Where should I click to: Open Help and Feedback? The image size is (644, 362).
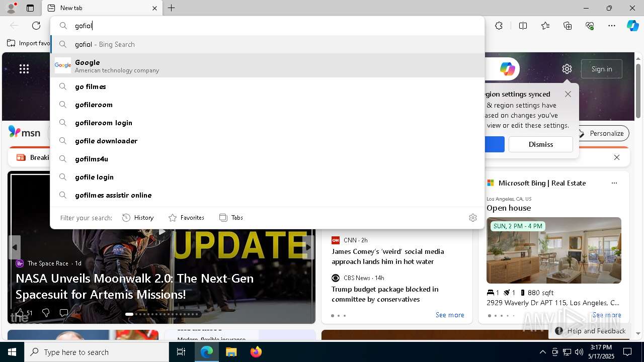click(x=591, y=331)
